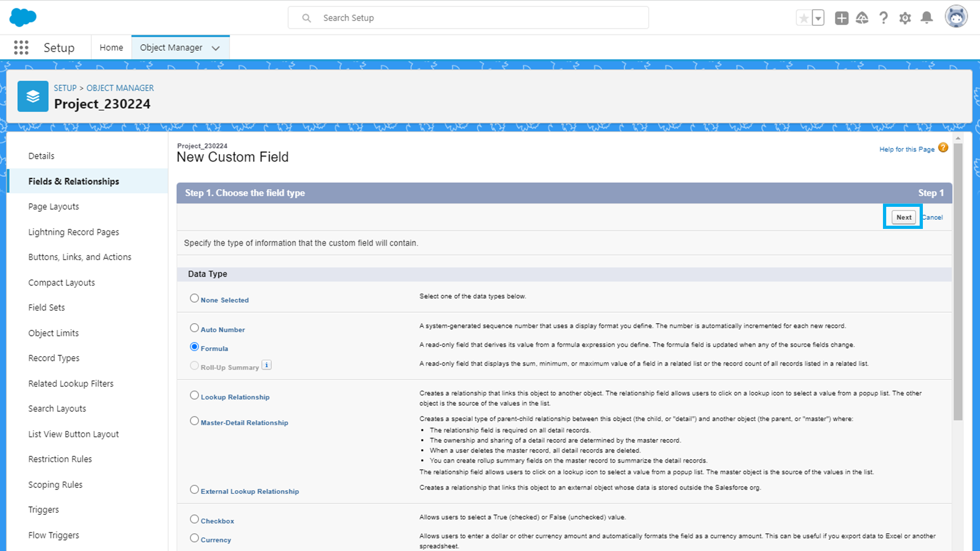The height and width of the screenshot is (551, 980).
Task: Focus the Search Setup field
Action: click(468, 18)
